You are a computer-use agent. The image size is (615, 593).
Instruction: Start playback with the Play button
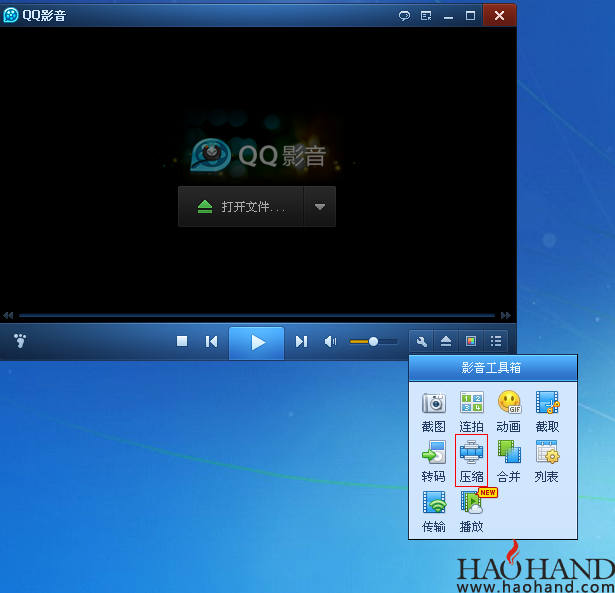257,343
